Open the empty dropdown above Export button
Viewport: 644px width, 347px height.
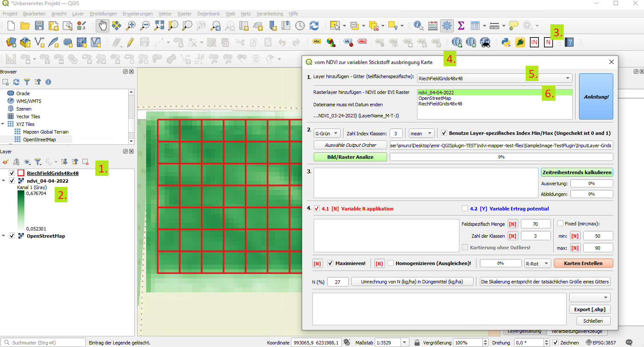pos(590,297)
